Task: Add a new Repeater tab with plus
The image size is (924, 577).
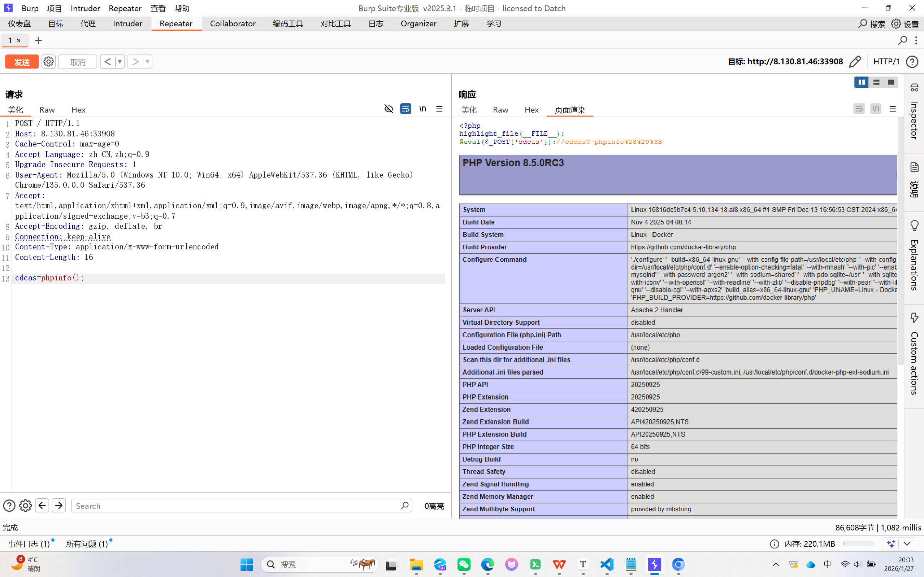Action: pos(38,40)
